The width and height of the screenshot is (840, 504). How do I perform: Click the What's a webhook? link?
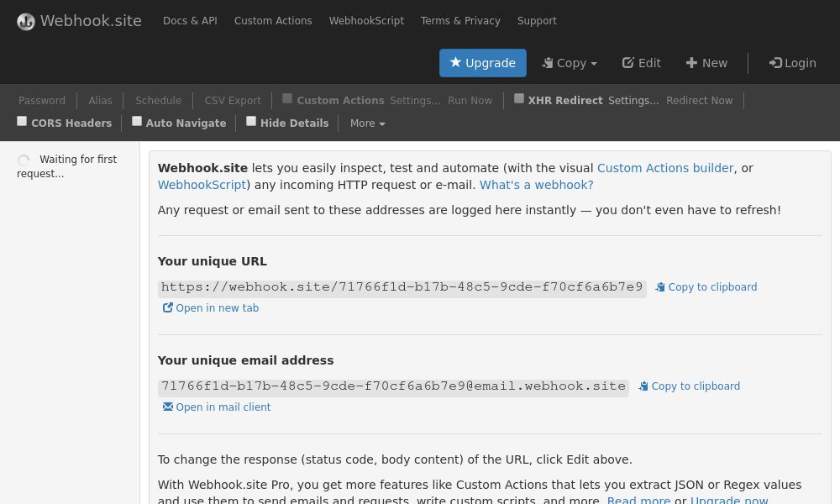click(x=536, y=185)
